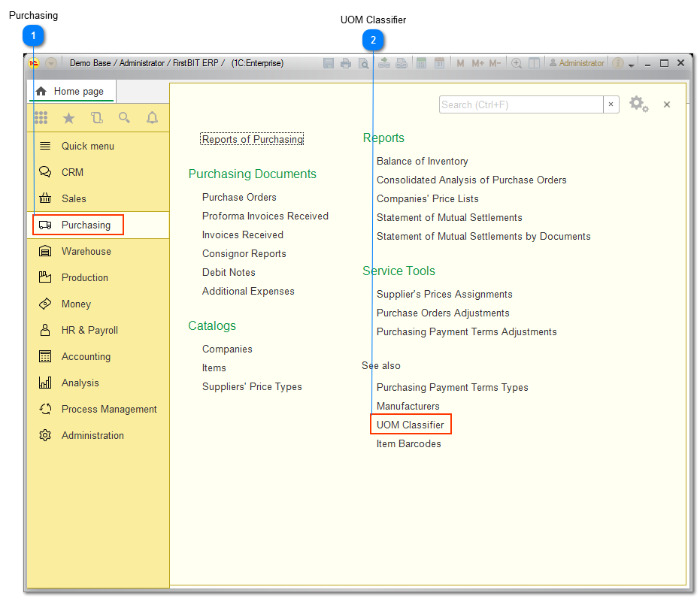The width and height of the screenshot is (700, 599).
Task: Select the sidebar search magnifier icon
Action: (x=124, y=118)
